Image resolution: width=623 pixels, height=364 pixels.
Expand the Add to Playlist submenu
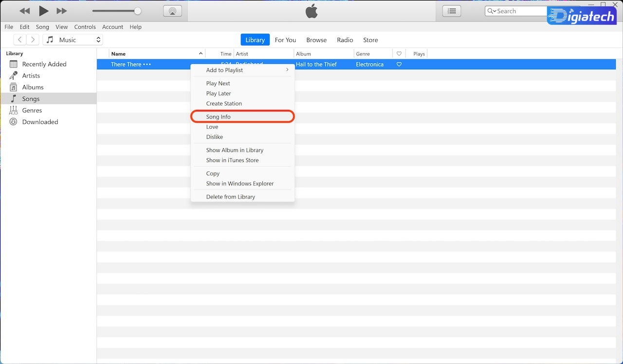pyautogui.click(x=242, y=70)
